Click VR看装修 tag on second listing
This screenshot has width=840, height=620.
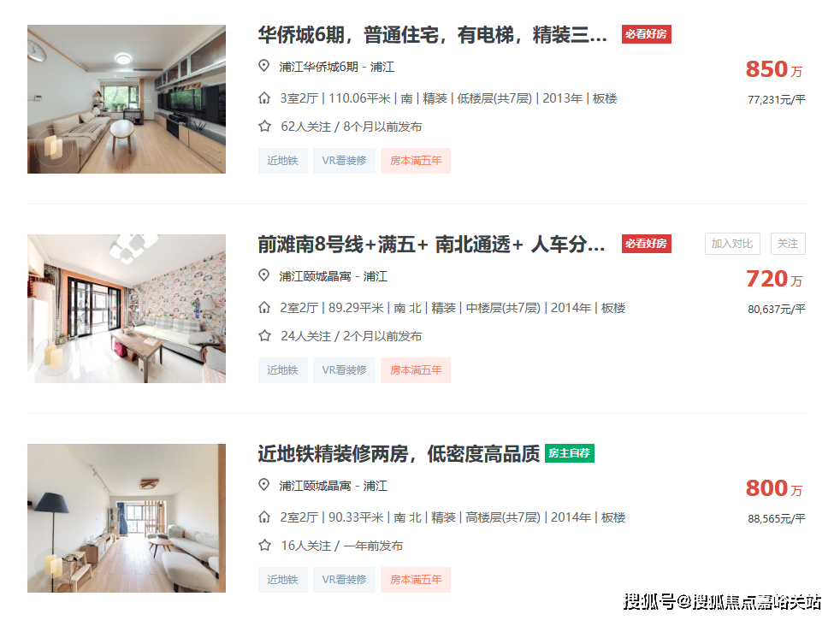344,370
